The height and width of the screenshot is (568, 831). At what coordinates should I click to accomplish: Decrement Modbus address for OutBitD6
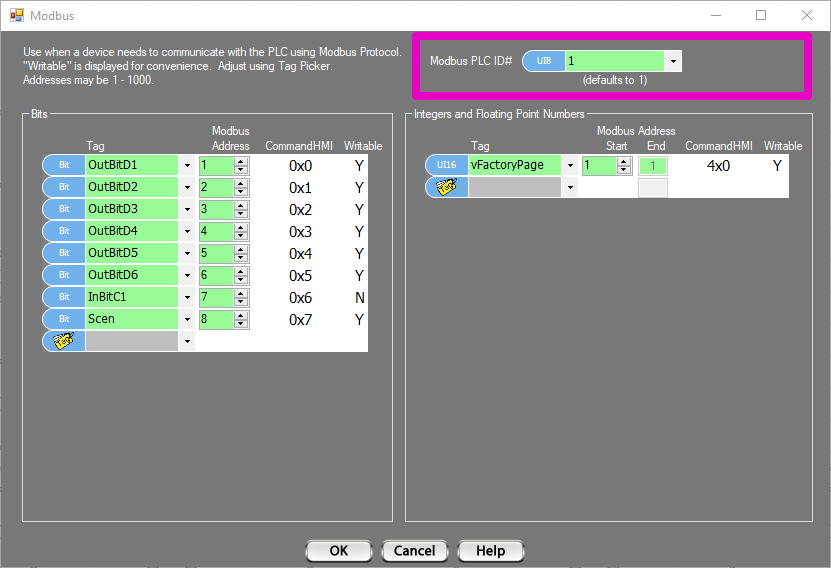241,280
